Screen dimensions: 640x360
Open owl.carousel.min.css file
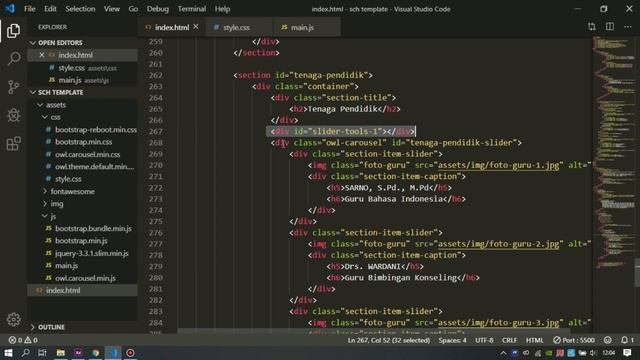click(87, 154)
